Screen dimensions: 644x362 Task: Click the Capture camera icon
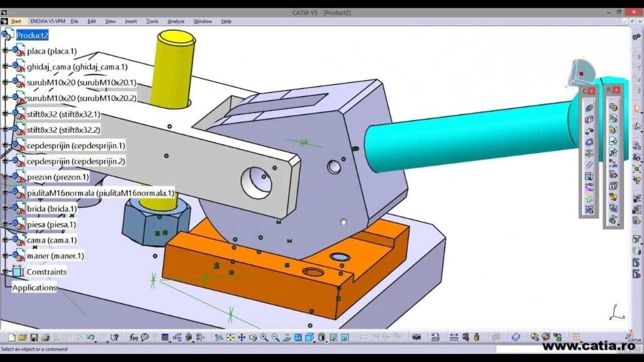tap(416, 337)
